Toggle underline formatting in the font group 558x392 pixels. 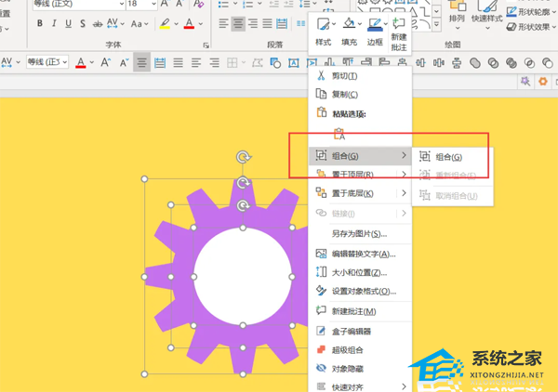tap(68, 23)
